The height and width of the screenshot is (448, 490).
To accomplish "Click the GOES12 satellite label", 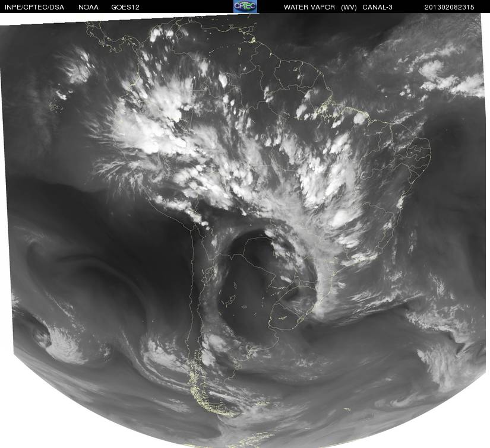I will click(125, 7).
